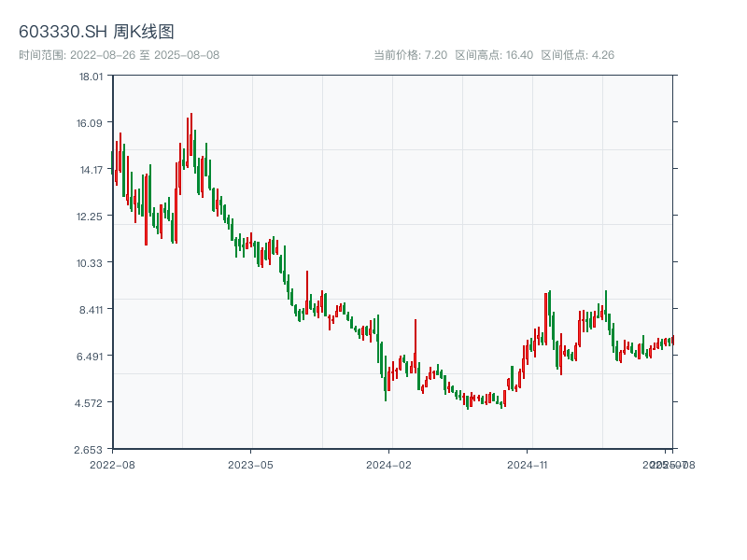Click the 区间低点 4.26 label
747x560 pixels.
tap(577, 55)
